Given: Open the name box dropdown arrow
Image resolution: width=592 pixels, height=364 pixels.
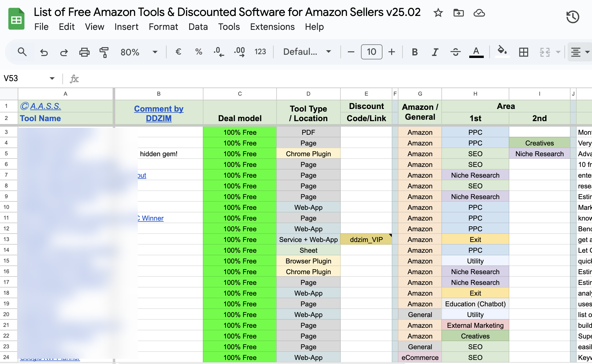Looking at the screenshot, I should pyautogui.click(x=52, y=78).
